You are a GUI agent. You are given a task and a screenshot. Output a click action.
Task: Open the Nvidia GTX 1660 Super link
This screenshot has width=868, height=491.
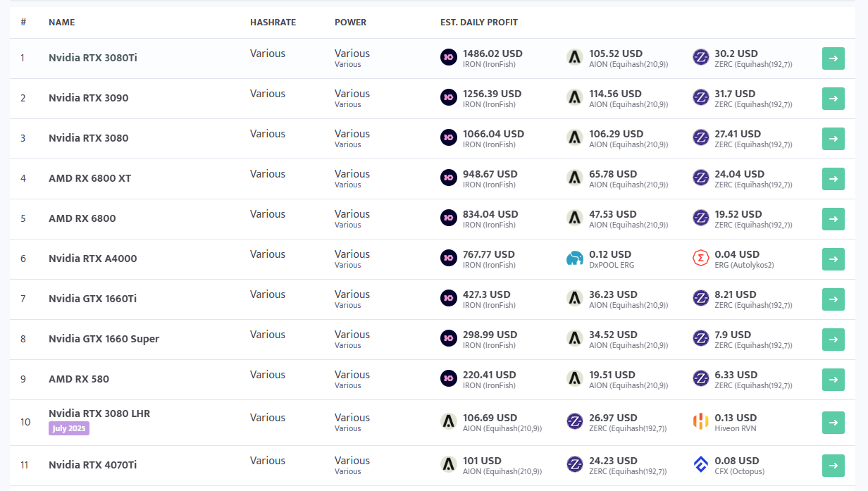point(104,339)
